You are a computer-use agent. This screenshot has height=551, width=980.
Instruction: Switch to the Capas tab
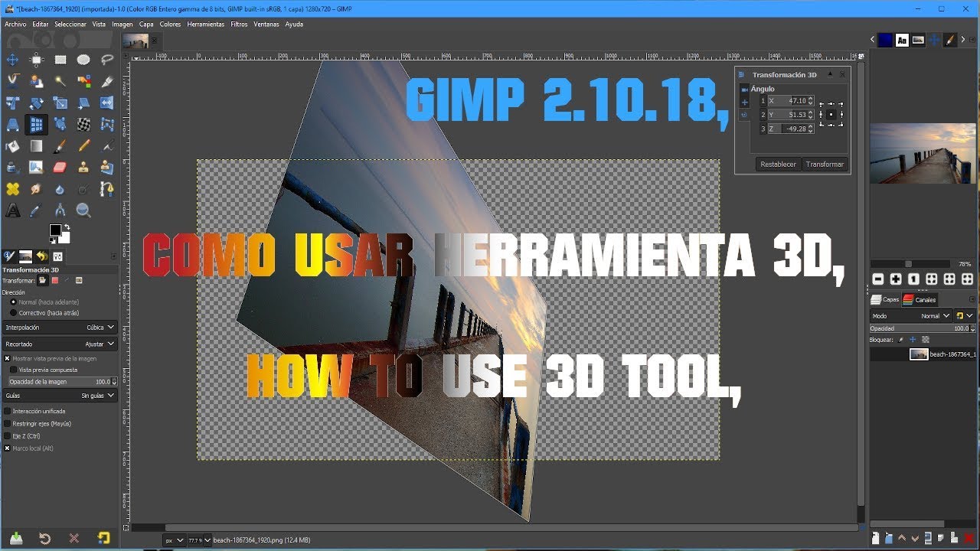pos(884,300)
